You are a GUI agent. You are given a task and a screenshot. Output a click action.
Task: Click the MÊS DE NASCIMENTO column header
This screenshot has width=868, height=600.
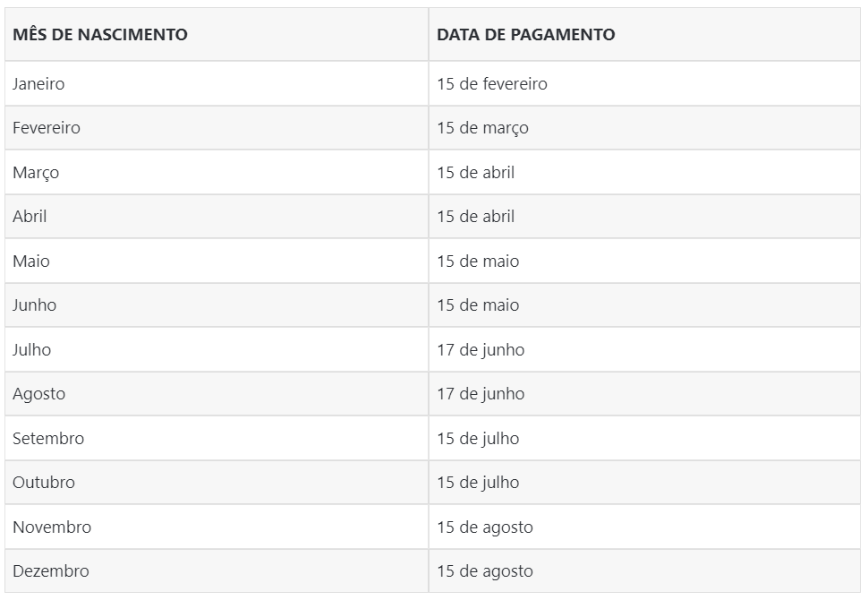[x=100, y=35]
